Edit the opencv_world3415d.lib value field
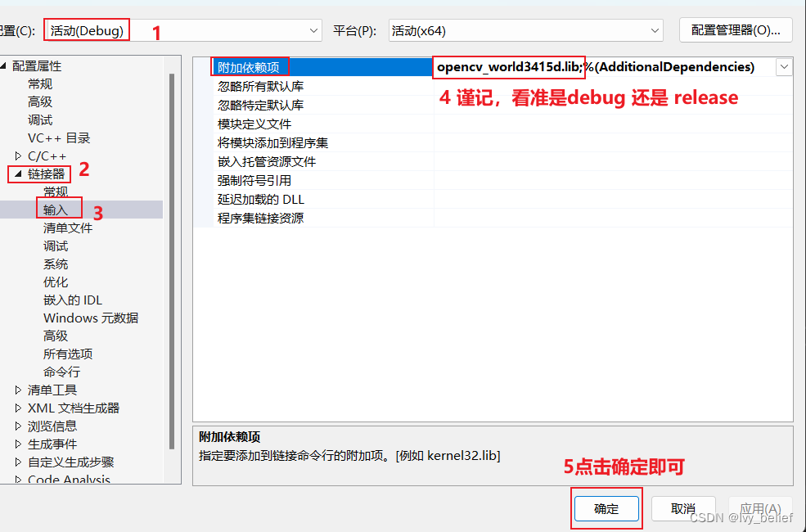806x532 pixels. coord(603,67)
